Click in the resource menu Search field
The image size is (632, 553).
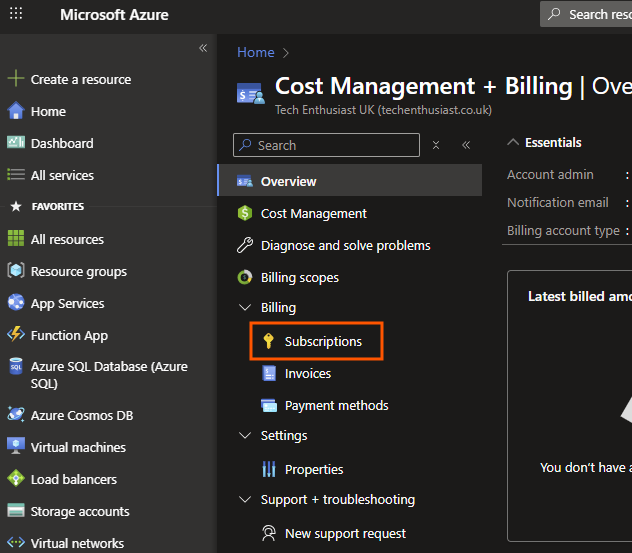point(326,145)
